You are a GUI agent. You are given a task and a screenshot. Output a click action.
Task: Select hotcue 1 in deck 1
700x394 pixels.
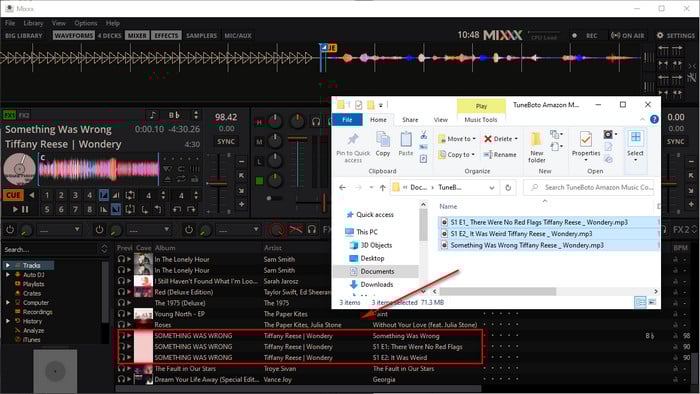click(47, 195)
